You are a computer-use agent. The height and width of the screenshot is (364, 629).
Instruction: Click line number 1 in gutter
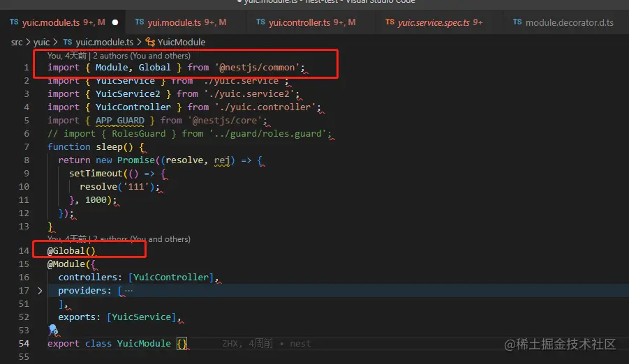(27, 68)
